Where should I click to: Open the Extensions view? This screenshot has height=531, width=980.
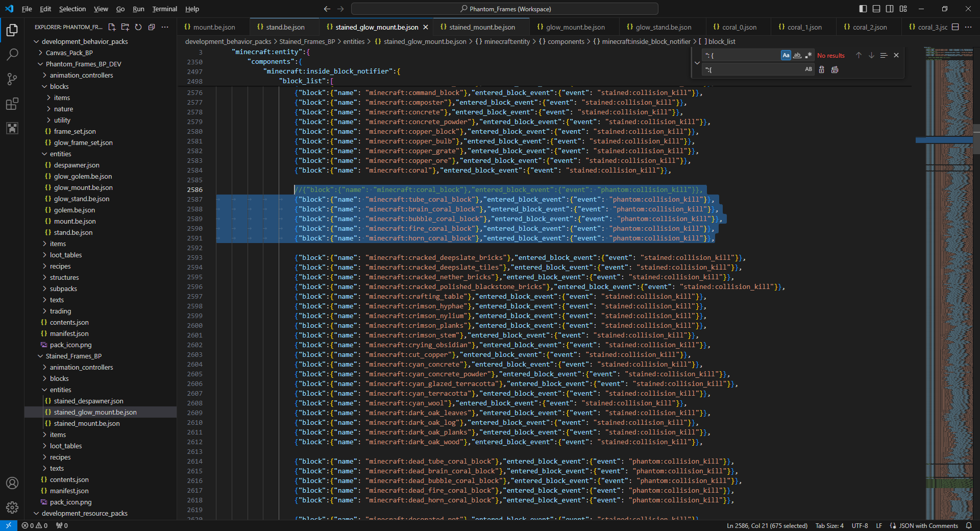coord(12,104)
